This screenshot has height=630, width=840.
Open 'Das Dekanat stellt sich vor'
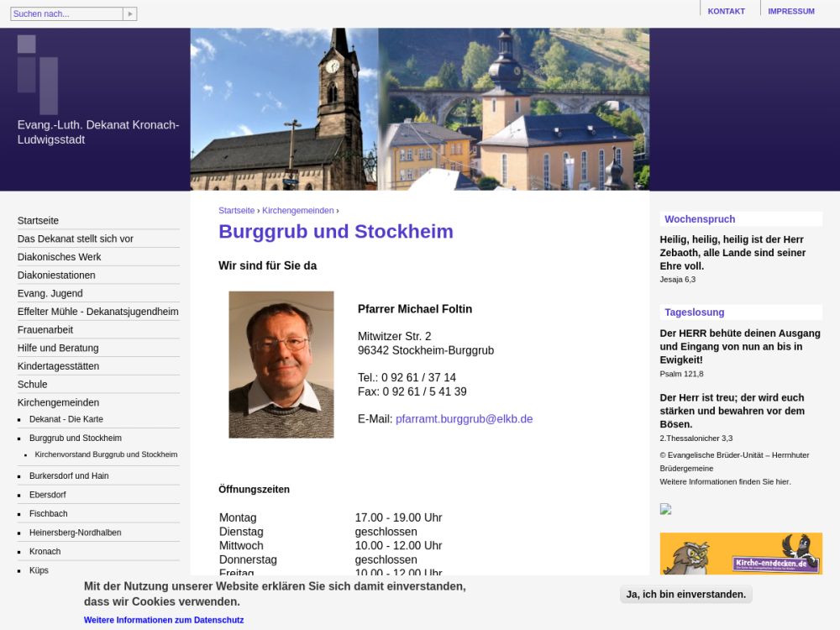pyautogui.click(x=76, y=239)
